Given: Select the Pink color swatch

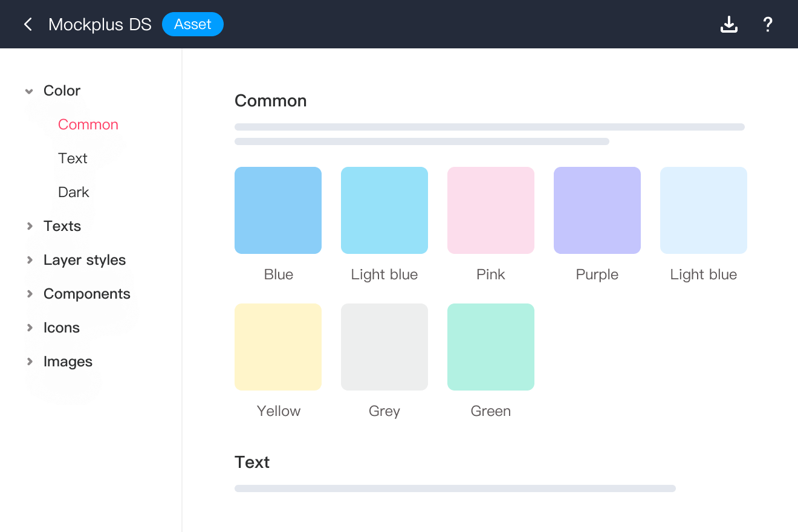Looking at the screenshot, I should coord(491,210).
